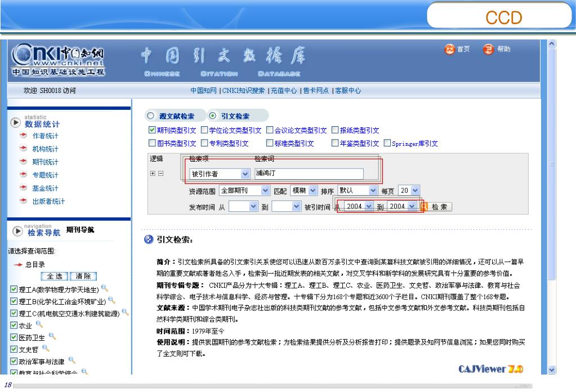Click the 数据统计 play arrow icon
This screenshot has height=392, width=576.
pos(15,122)
